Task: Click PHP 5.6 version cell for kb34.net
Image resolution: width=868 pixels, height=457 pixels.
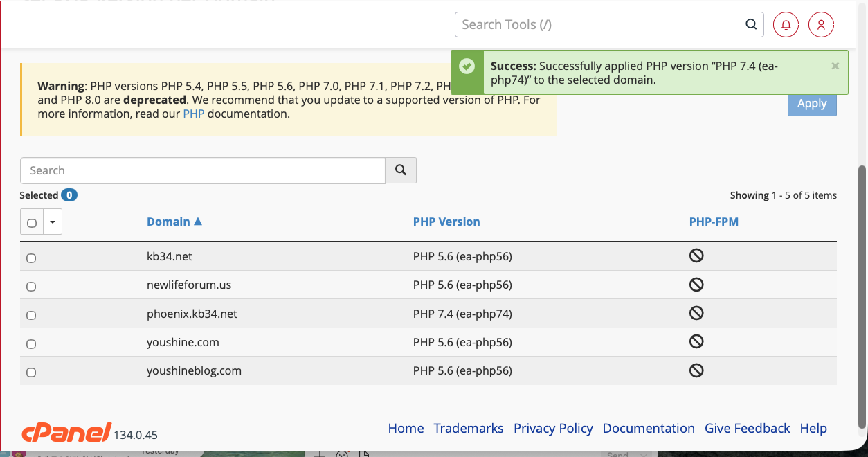Action: click(x=462, y=256)
